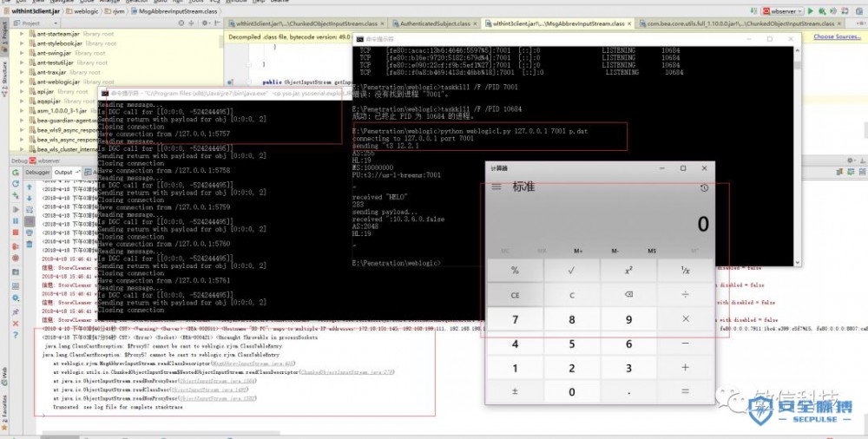Click the M+ memory button in Calculator

coord(578,251)
